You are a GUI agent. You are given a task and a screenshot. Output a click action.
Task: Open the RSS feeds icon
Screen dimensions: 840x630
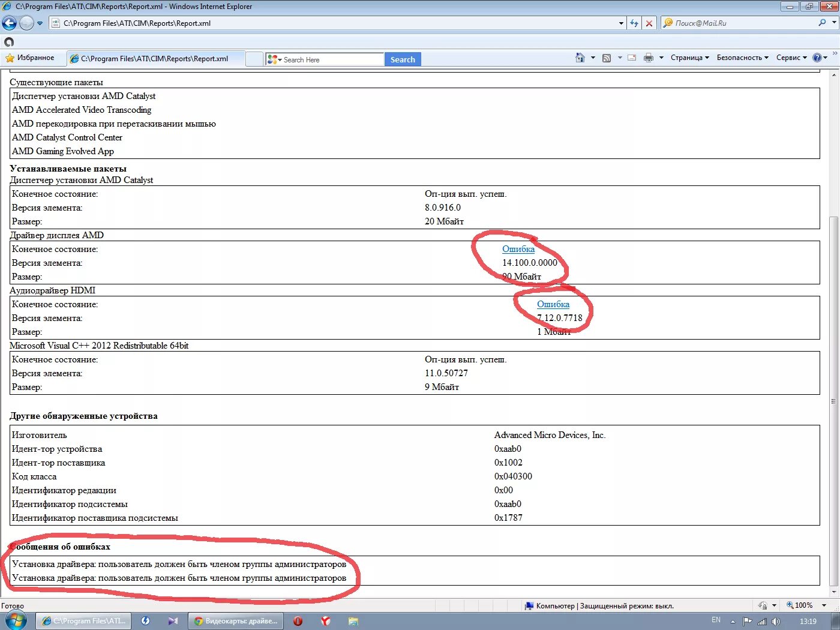pos(607,58)
